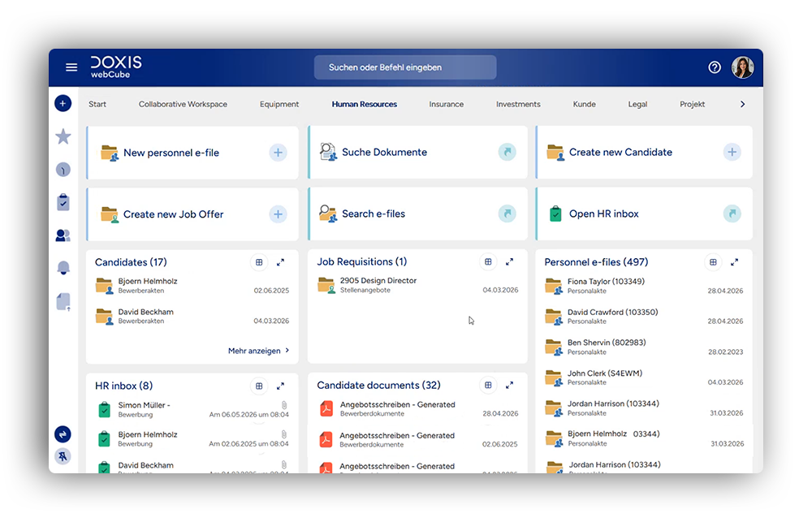This screenshot has width=812, height=522.
Task: Open the notifications bell in sidebar
Action: (63, 268)
